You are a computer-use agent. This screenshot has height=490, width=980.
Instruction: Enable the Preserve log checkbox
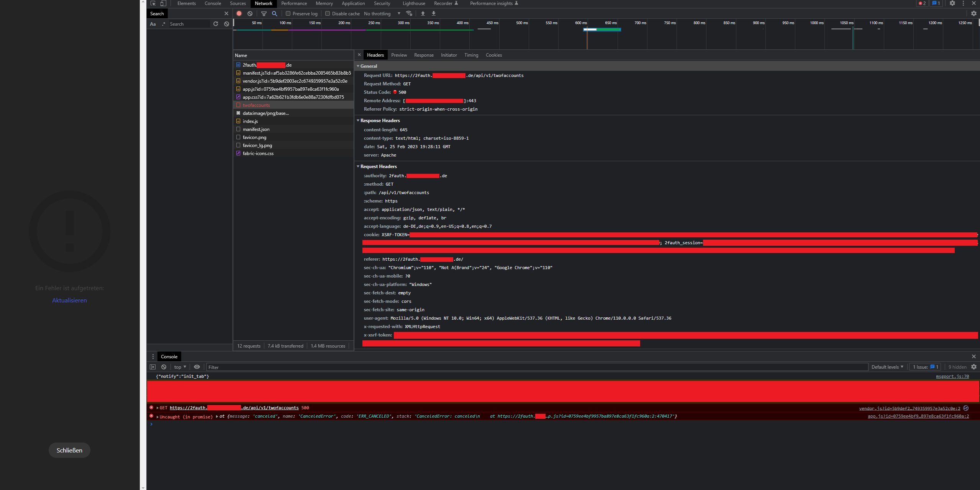pyautogui.click(x=288, y=13)
